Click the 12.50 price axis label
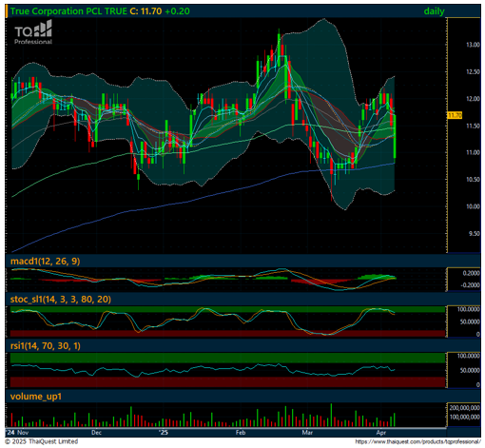 click(473, 72)
